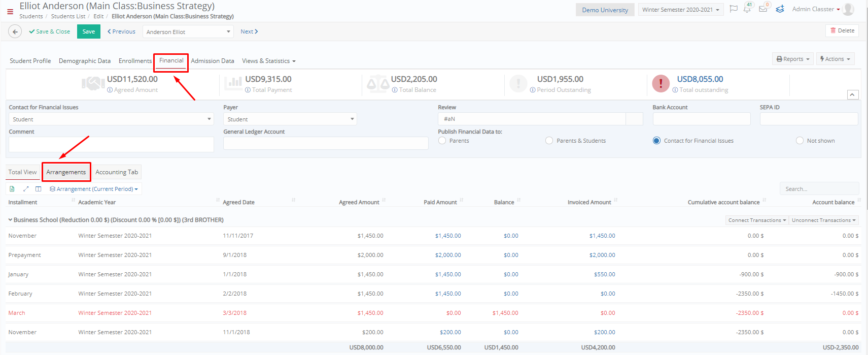Viewport: 868px width, 355px height.
Task: Click the Demo University button
Action: click(x=605, y=10)
